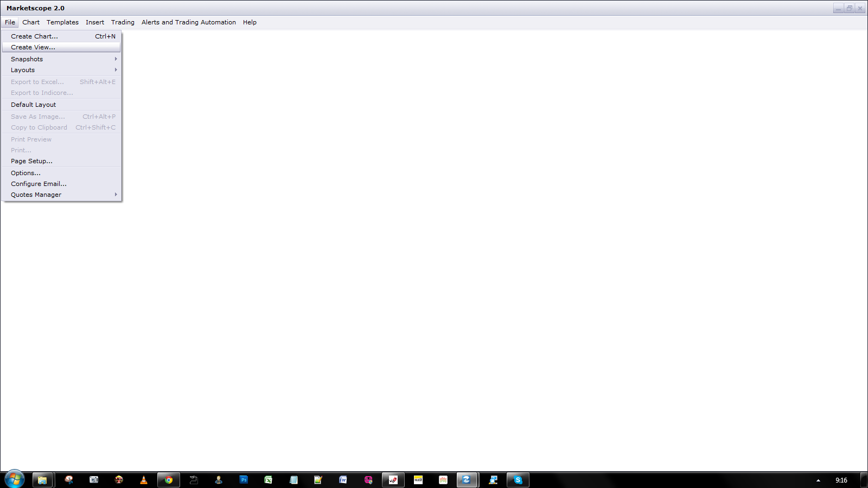Open the yellow TELE2 taskbar icon

point(418,480)
